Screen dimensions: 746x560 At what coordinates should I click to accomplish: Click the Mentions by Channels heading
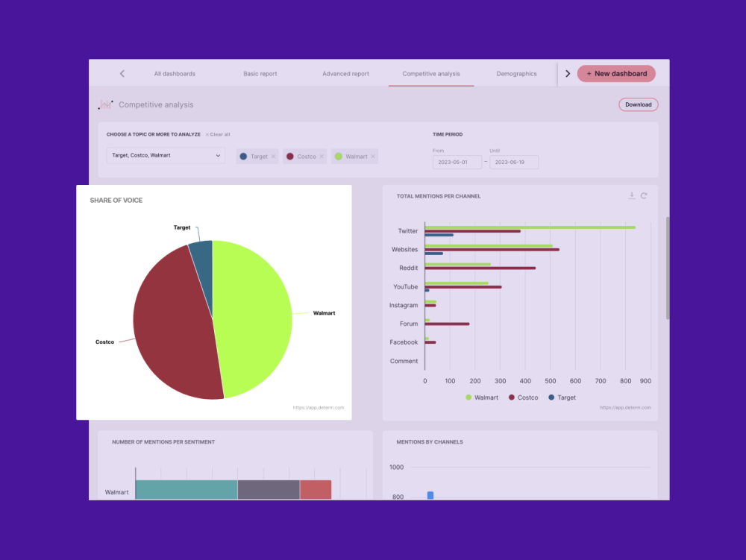point(430,442)
